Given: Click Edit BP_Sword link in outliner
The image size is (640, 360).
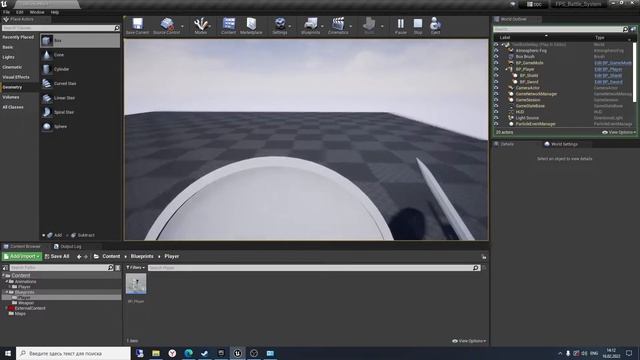Looking at the screenshot, I should [x=608, y=82].
